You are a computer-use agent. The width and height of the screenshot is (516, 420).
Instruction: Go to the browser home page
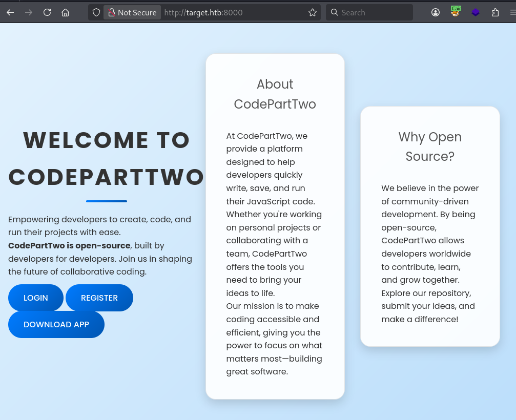point(66,12)
